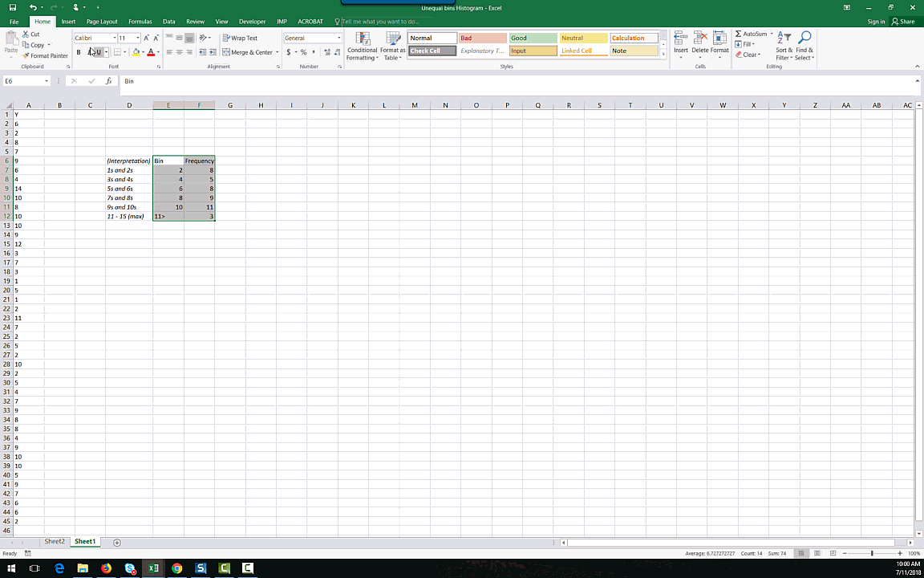Click the Decrease Decimal icon
Screen dimensions: 924x578
coord(337,52)
